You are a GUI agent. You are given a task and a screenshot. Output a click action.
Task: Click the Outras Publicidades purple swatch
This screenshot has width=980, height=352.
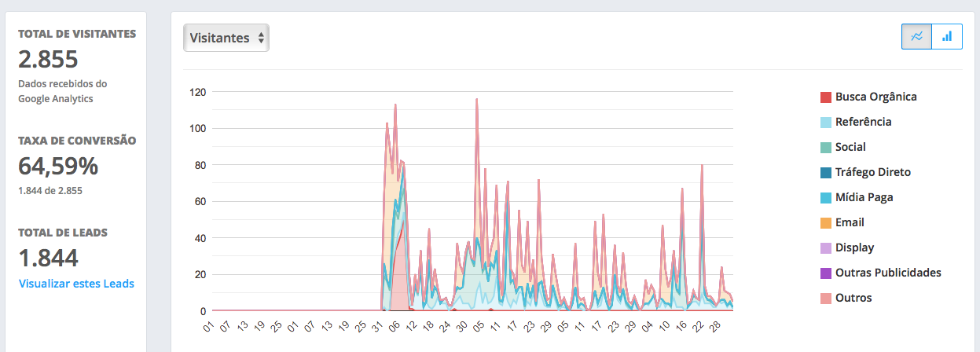[x=825, y=273]
